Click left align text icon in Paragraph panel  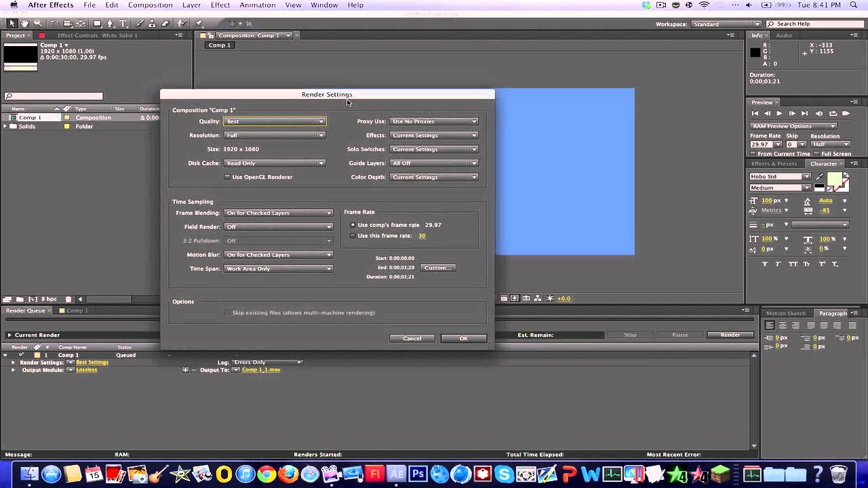pyautogui.click(x=770, y=325)
